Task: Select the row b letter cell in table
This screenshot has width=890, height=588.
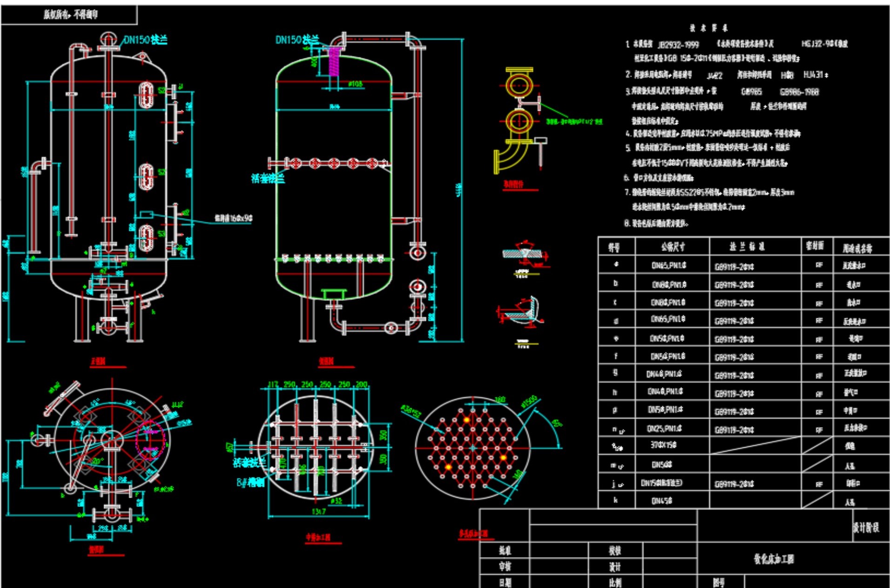Action: tap(615, 284)
